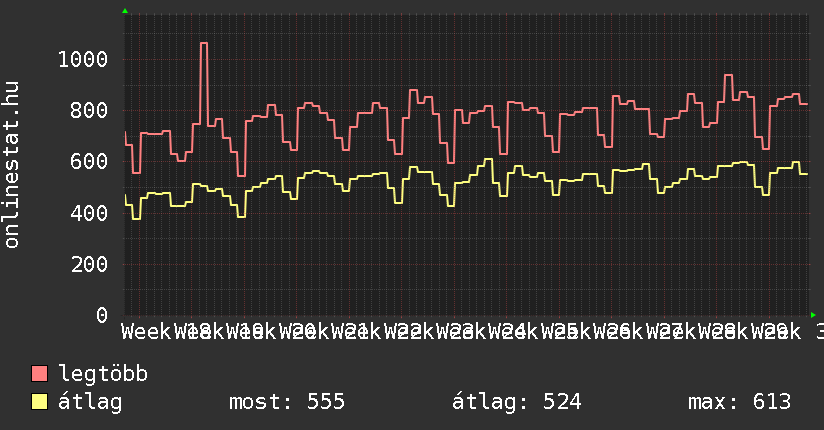The image size is (824, 430).
Task: Click the Week W18 x-axis label
Action: click(166, 332)
